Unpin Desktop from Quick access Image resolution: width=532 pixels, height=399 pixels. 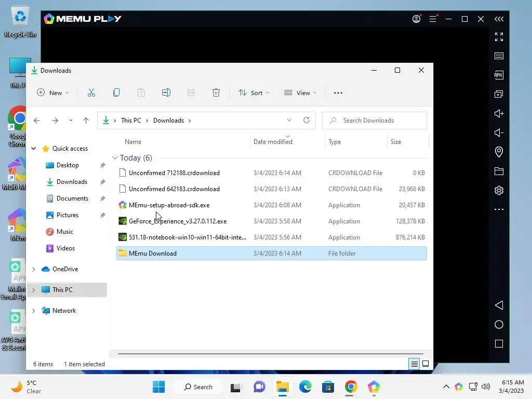(x=102, y=165)
